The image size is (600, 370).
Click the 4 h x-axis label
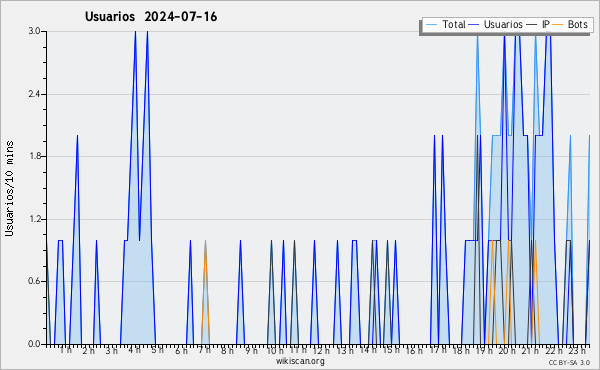pos(134,350)
